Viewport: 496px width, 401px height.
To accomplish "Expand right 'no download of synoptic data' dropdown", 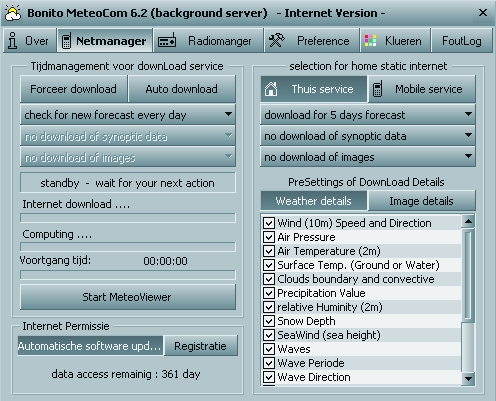I will pyautogui.click(x=368, y=136).
